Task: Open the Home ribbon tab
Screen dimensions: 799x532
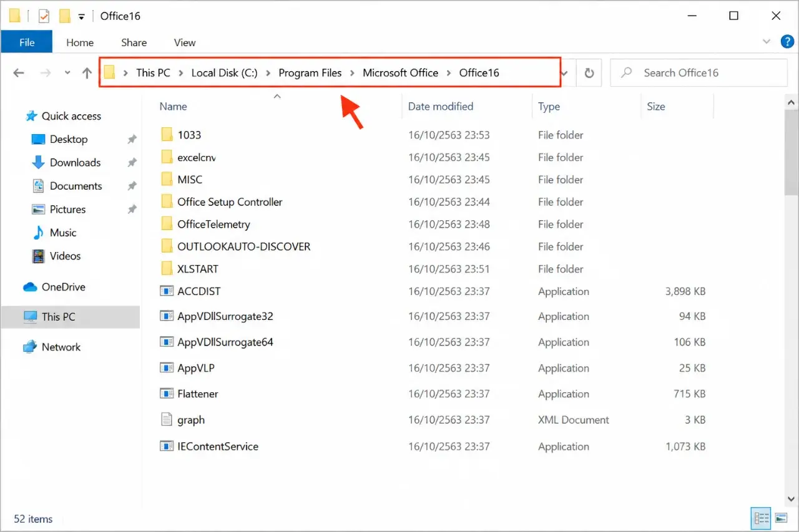Action: [80, 42]
